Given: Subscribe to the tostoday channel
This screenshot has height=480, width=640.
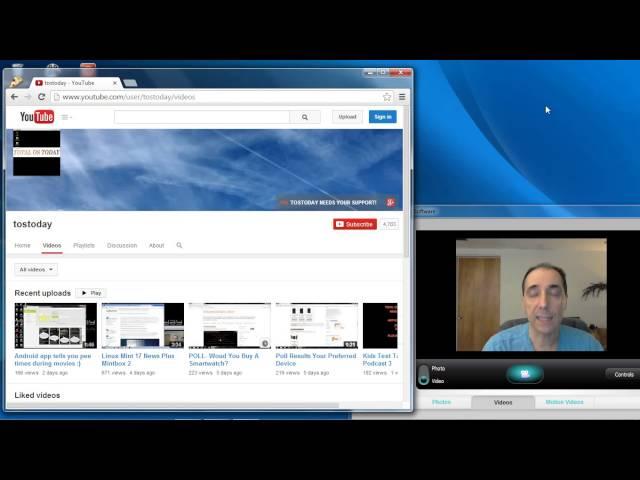Looking at the screenshot, I should (355, 224).
